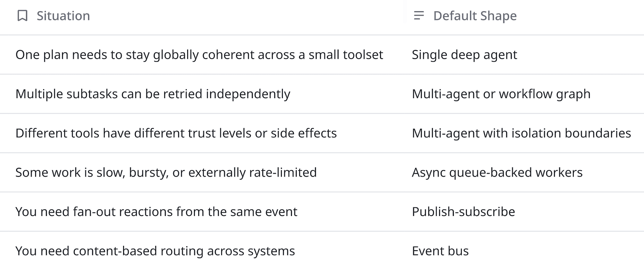Select the 'One plan needs to stay globally coherent' cell
Image resolution: width=644 pixels, height=268 pixels.
199,55
